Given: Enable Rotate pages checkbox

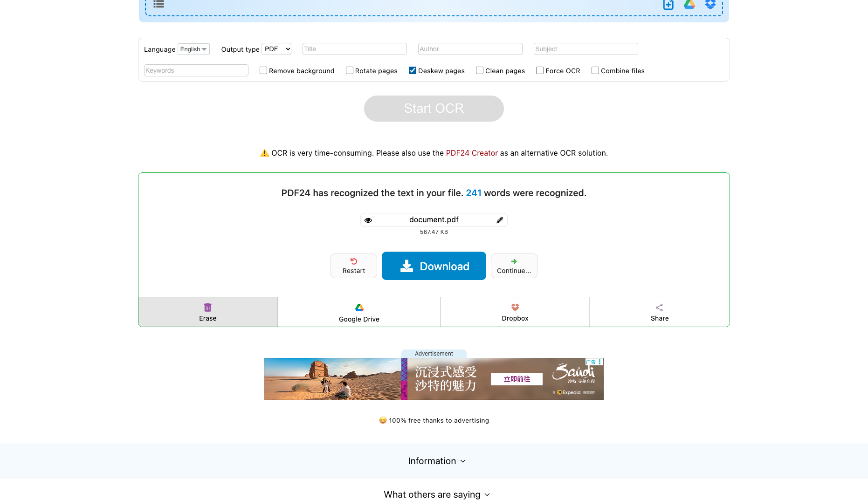Looking at the screenshot, I should (x=350, y=70).
